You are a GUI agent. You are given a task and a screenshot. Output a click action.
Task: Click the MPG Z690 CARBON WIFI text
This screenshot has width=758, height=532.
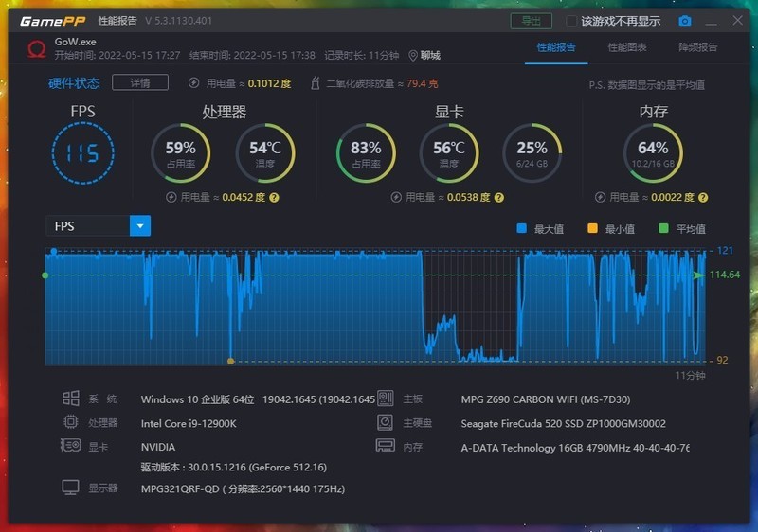[x=546, y=399]
